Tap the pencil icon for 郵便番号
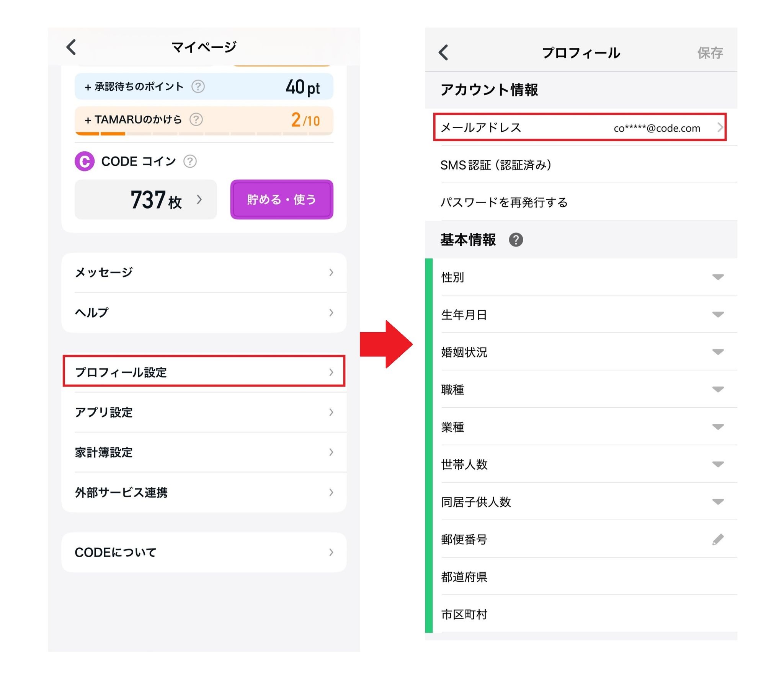 point(718,539)
